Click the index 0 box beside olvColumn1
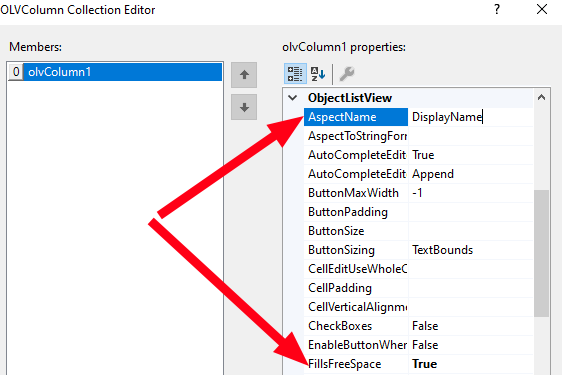Image resolution: width=562 pixels, height=375 pixels. [16, 72]
